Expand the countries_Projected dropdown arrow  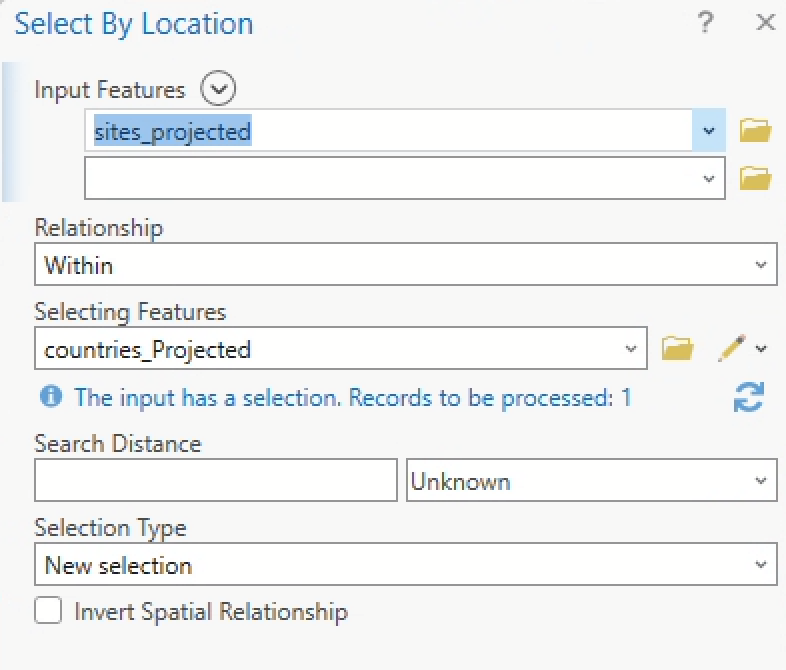pyautogui.click(x=630, y=349)
